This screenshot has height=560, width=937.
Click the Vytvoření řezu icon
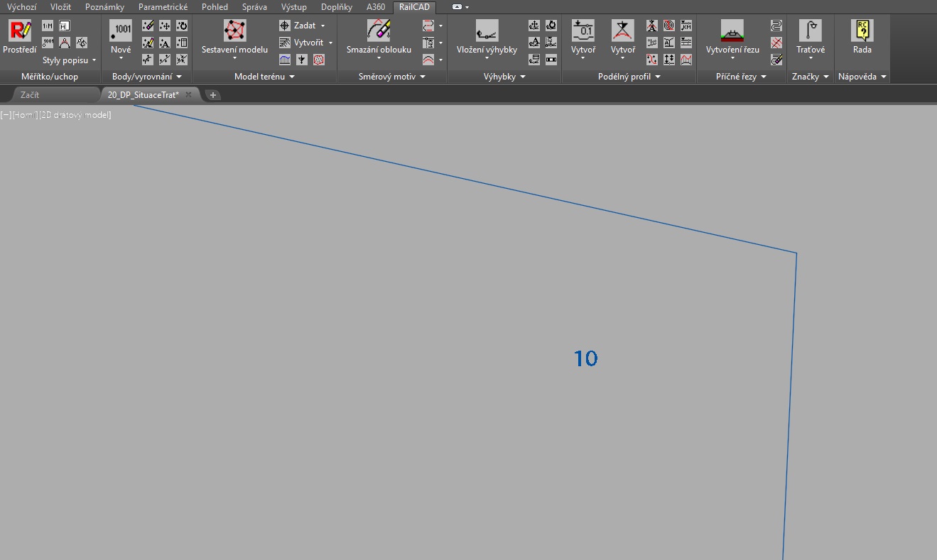(732, 31)
